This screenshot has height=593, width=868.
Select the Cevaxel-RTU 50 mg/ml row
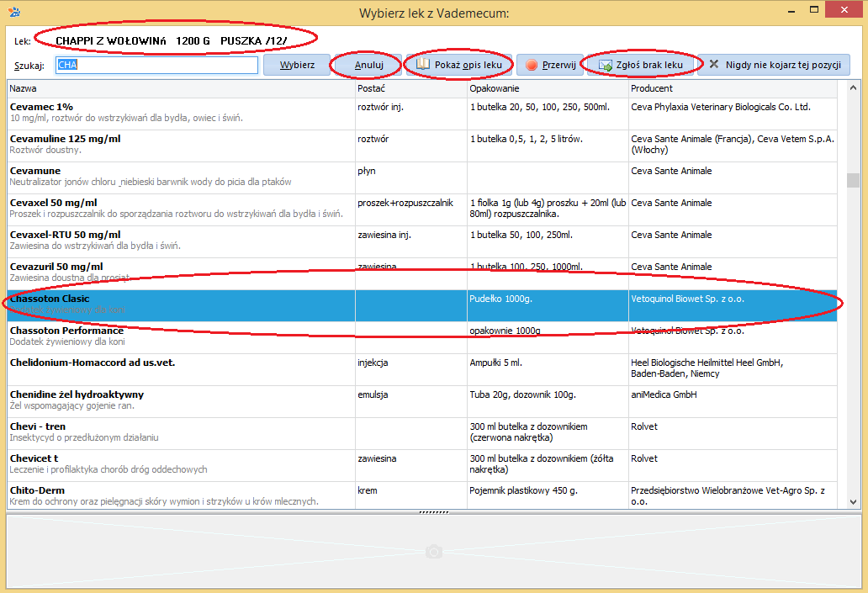(422, 242)
